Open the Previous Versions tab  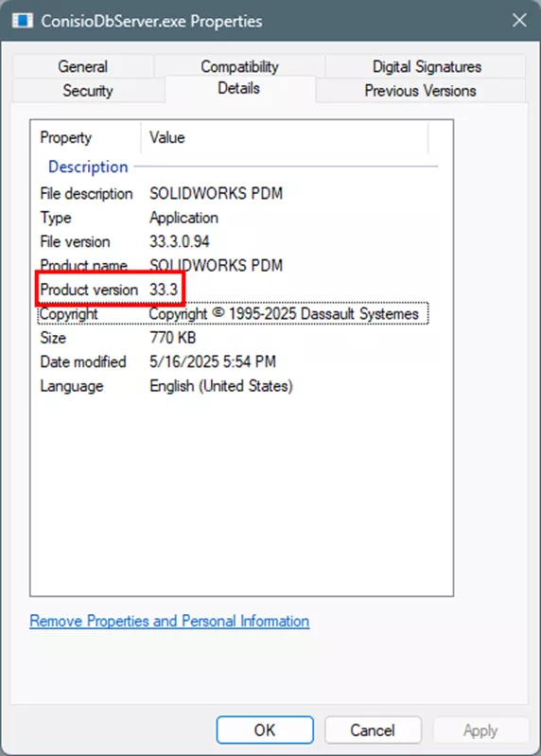point(420,90)
